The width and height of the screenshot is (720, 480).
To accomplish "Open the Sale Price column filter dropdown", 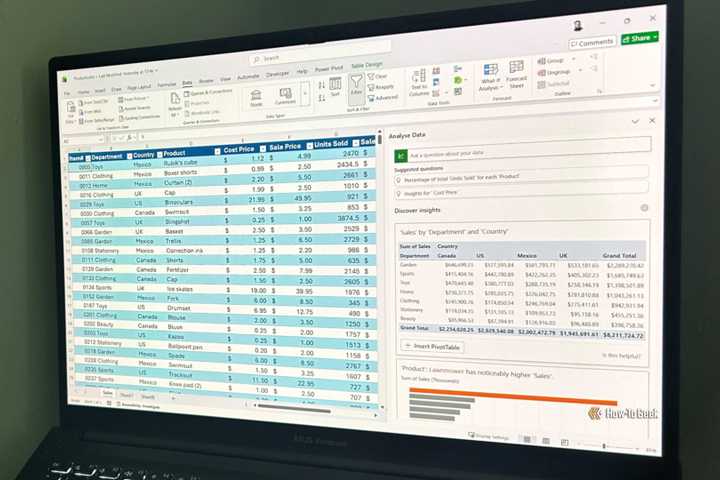I will point(309,146).
